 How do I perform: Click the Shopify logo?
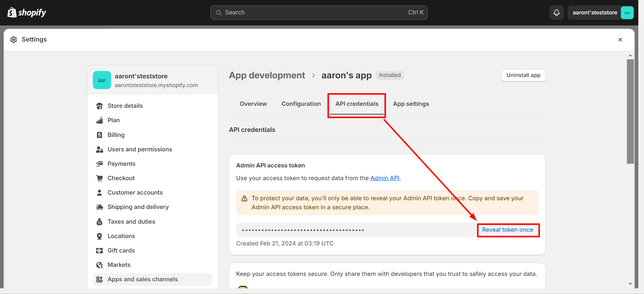(26, 12)
